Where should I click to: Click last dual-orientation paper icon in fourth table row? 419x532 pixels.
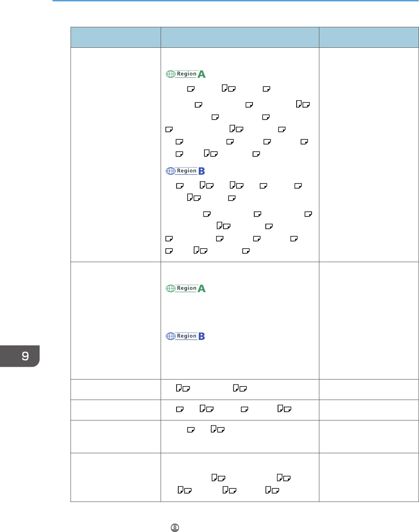point(284,409)
